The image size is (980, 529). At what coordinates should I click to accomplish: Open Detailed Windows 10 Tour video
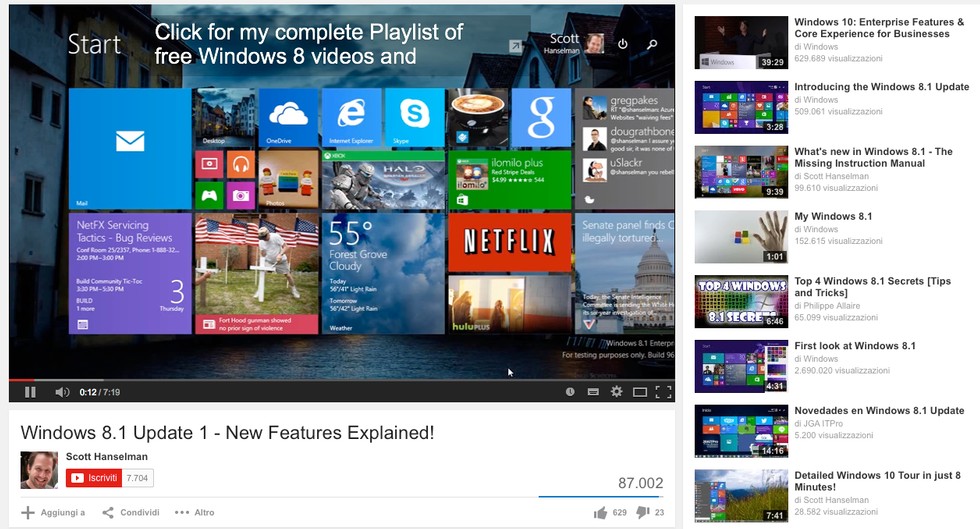click(x=878, y=481)
